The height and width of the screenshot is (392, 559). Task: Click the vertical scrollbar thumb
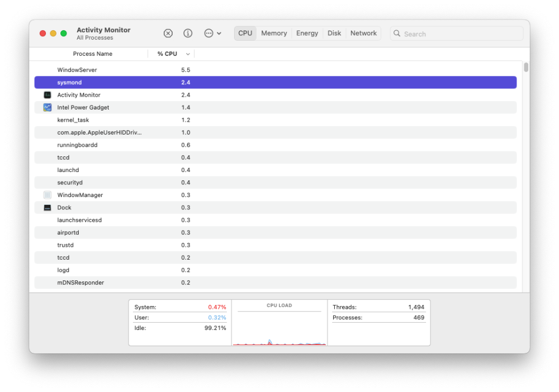coord(526,68)
